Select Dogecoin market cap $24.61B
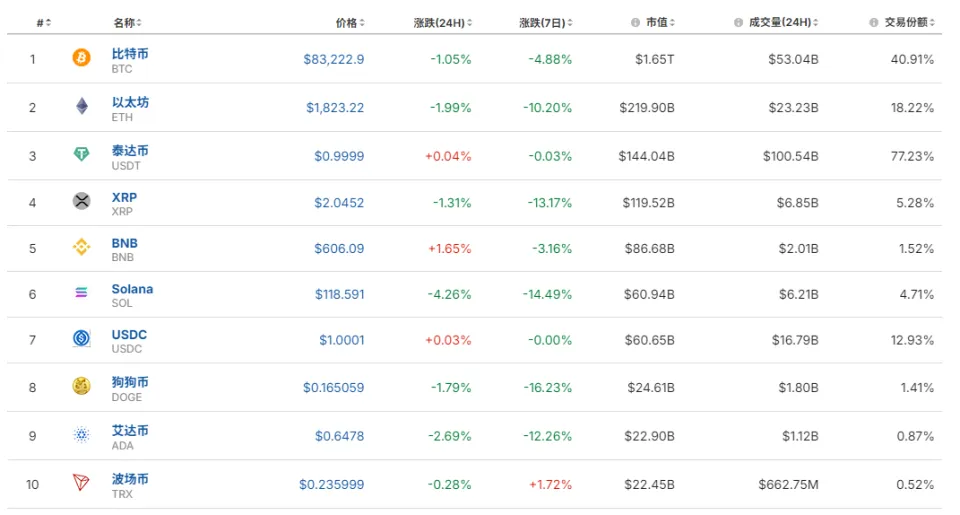 (651, 388)
